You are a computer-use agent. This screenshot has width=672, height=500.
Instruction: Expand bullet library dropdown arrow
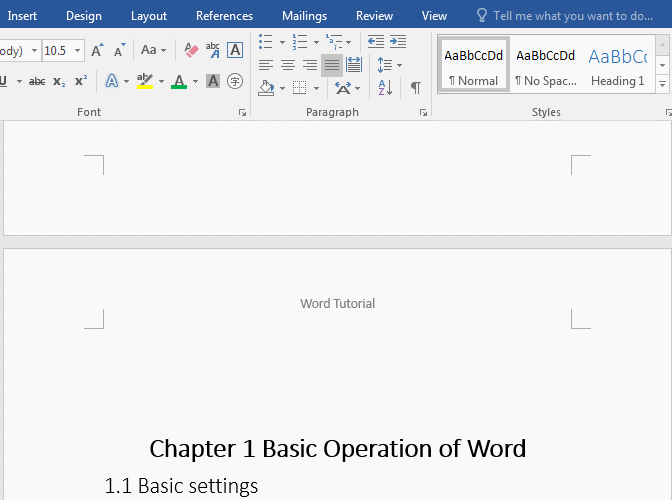click(282, 42)
